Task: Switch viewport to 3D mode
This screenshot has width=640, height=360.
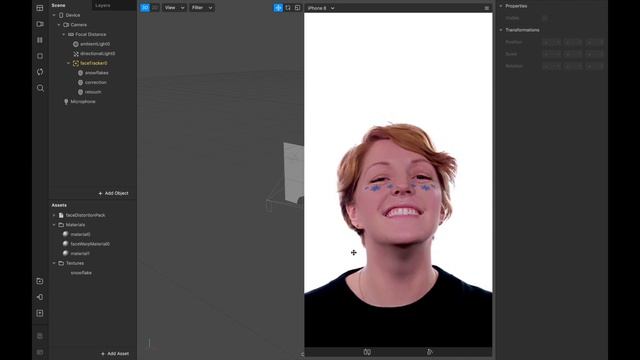Action: (145, 8)
